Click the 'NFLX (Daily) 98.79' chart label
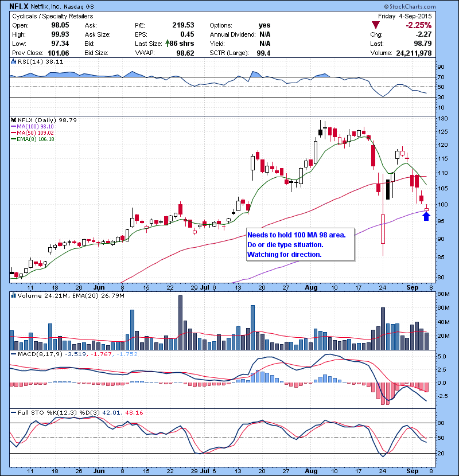 pyautogui.click(x=47, y=120)
